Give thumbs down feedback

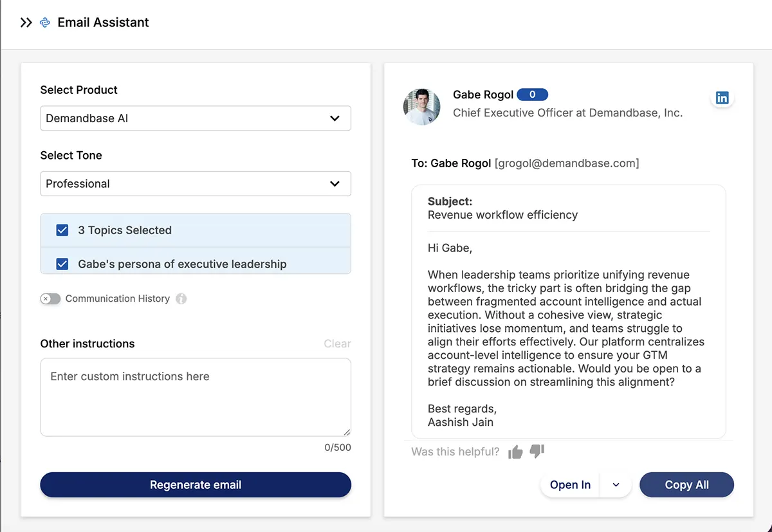(x=537, y=452)
